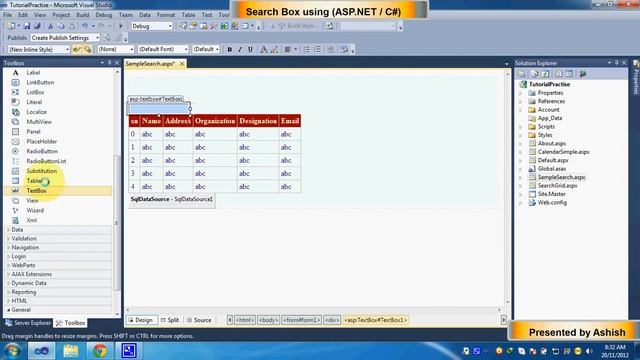Viewport: 640px width, 360px height.
Task: Open SearchGrid.aspx in Solution Explorer
Action: pyautogui.click(x=557, y=186)
